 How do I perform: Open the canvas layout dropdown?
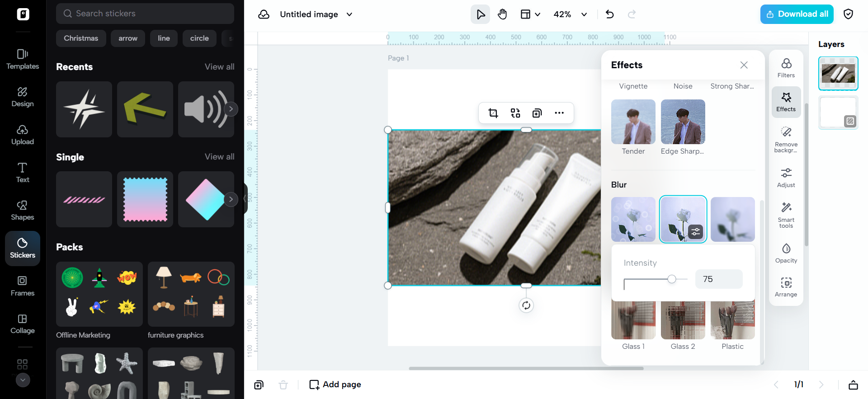click(x=530, y=14)
